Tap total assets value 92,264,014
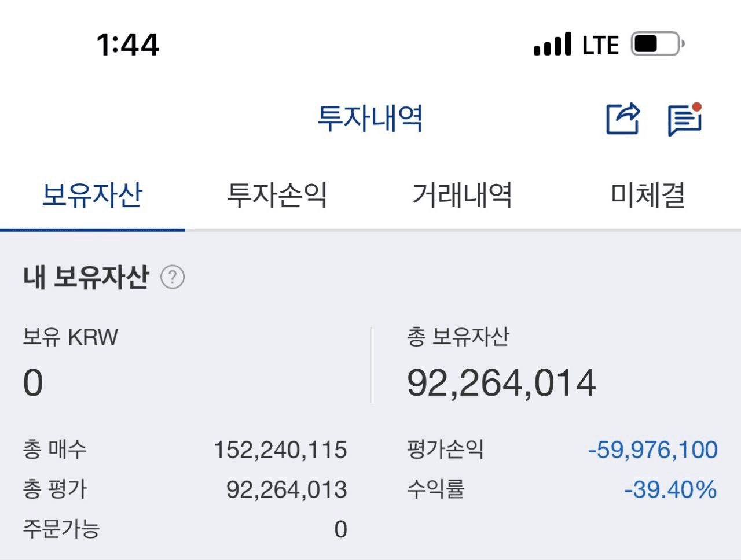This screenshot has width=741, height=560. tap(501, 383)
